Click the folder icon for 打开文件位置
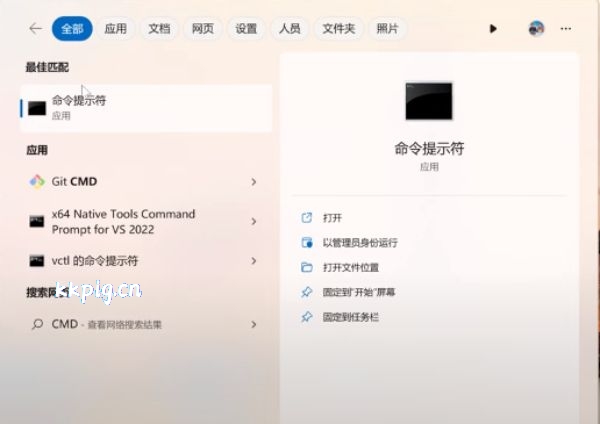Screen dimensions: 600x424 pos(307,267)
